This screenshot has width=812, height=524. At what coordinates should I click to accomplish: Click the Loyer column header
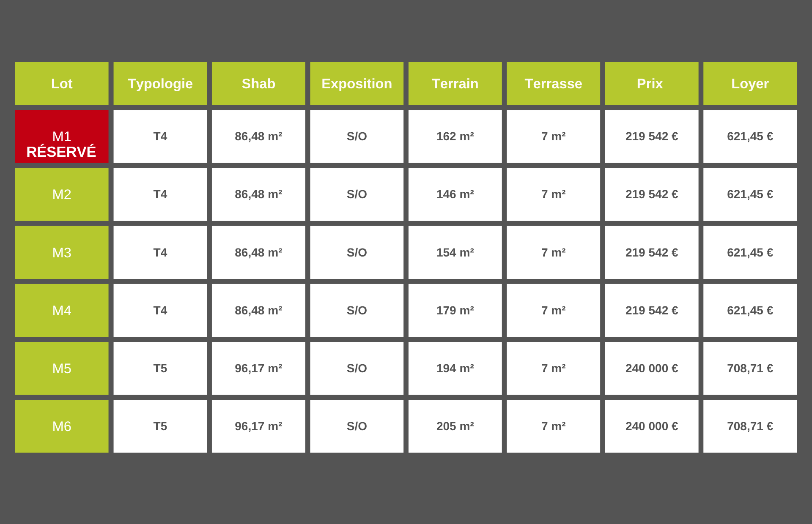[750, 84]
